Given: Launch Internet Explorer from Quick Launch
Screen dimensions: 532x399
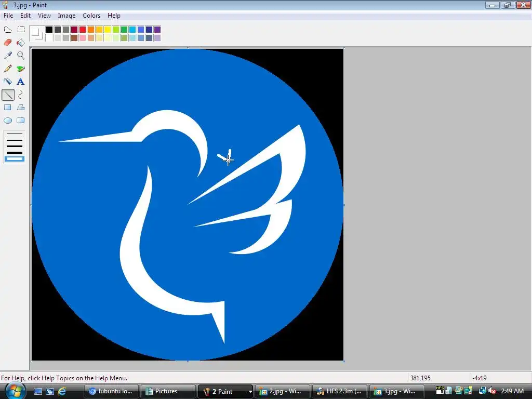Looking at the screenshot, I should coord(62,391).
